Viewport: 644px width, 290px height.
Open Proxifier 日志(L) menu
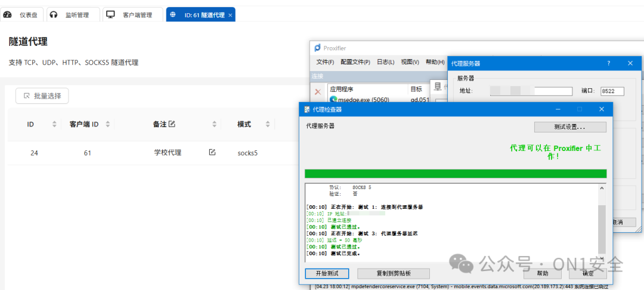point(386,62)
